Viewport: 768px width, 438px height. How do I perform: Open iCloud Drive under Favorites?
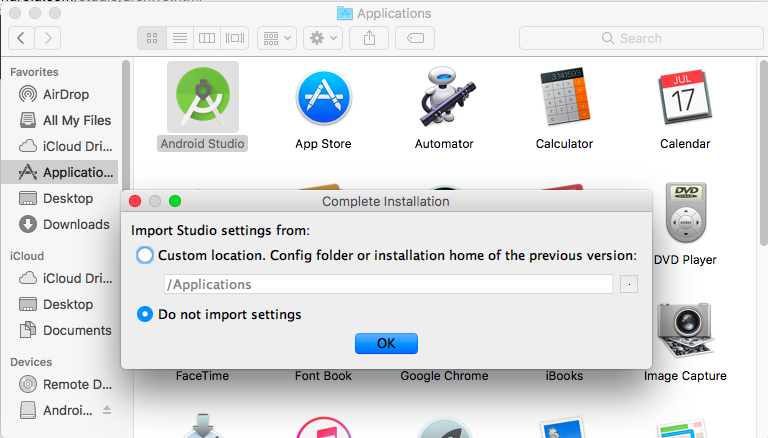[60, 146]
